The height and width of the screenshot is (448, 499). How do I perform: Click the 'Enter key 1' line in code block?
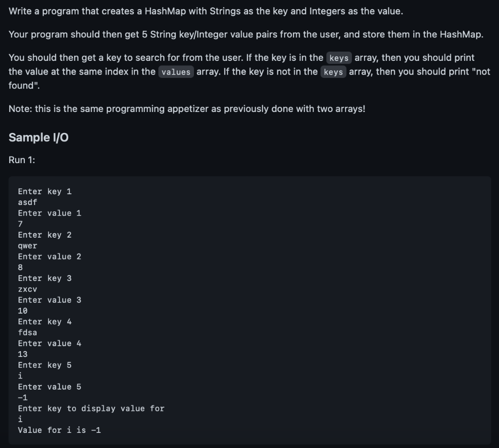(x=44, y=191)
